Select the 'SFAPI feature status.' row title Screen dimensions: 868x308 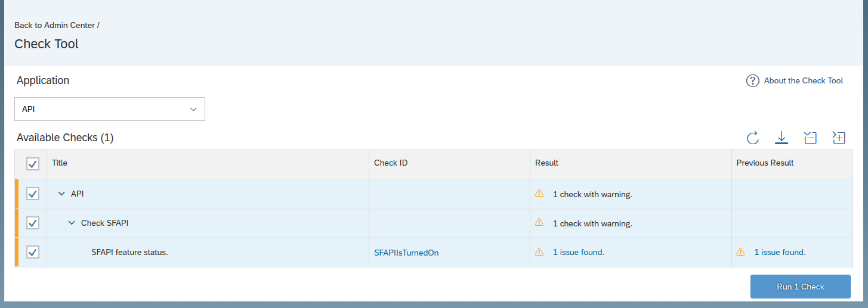(129, 252)
